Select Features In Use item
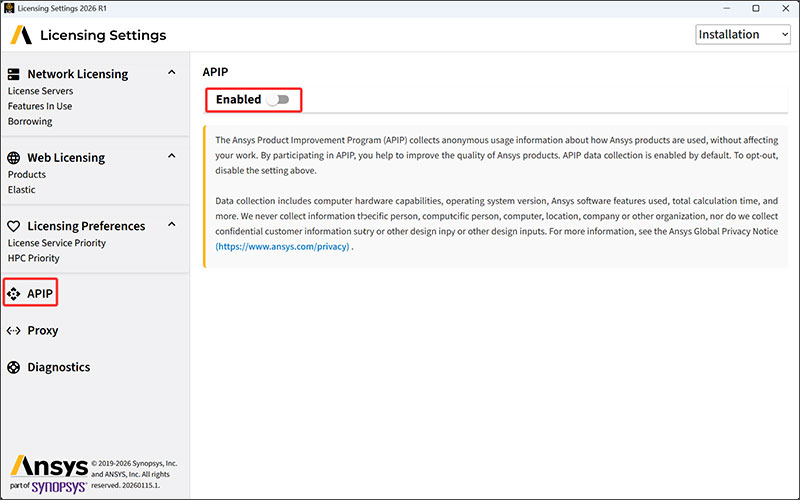 [x=40, y=106]
